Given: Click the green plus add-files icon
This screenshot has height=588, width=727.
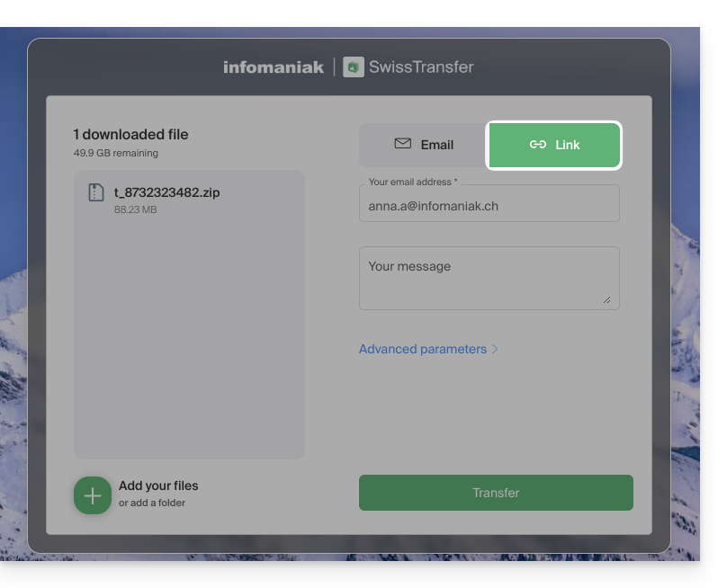Looking at the screenshot, I should pyautogui.click(x=93, y=495).
